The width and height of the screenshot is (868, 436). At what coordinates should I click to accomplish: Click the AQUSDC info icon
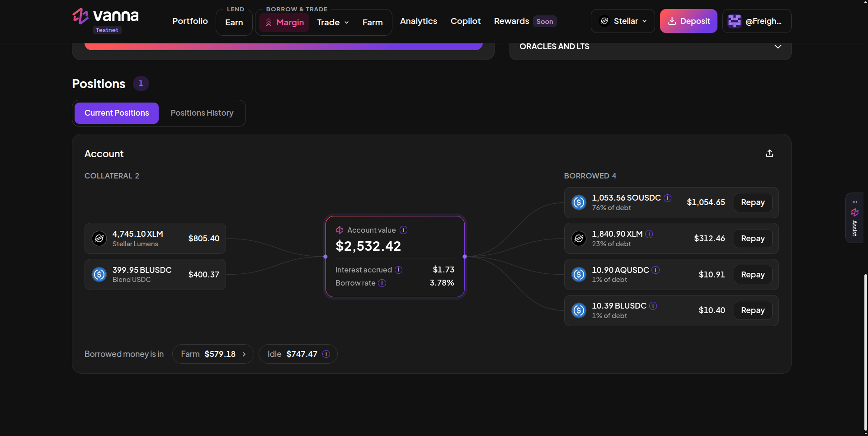coord(656,270)
